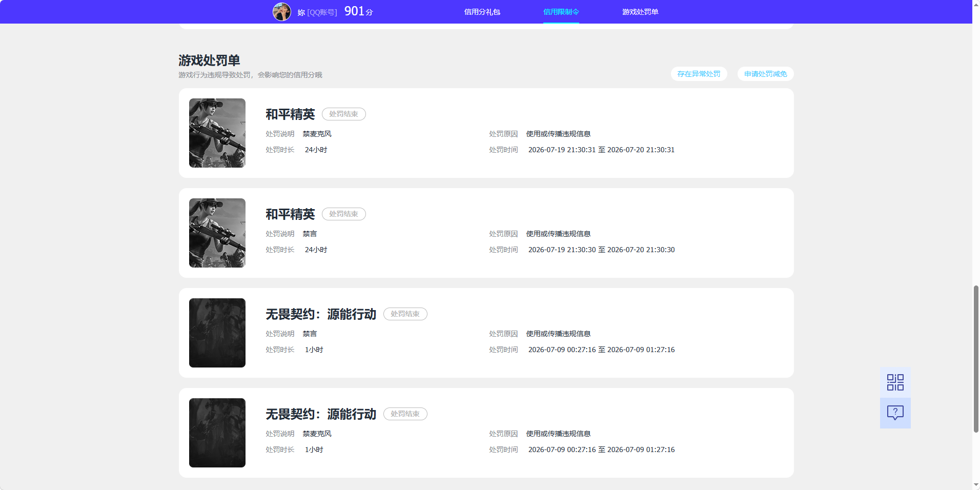The width and height of the screenshot is (980, 490).
Task: Open the help question floating icon
Action: point(895,413)
